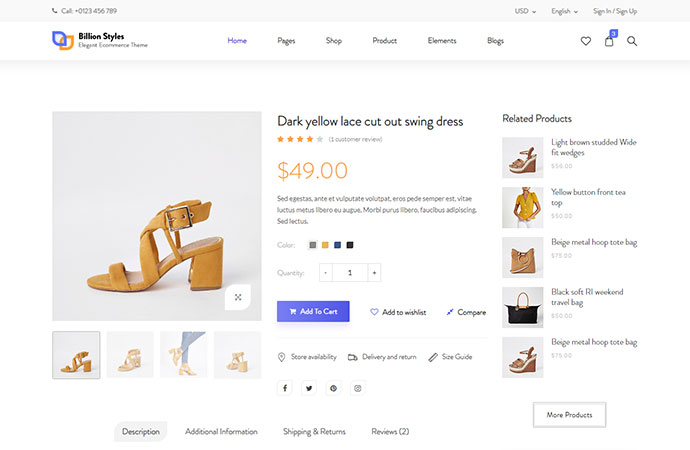The width and height of the screenshot is (690, 450).
Task: Expand the product image fullscreen
Action: (x=238, y=296)
